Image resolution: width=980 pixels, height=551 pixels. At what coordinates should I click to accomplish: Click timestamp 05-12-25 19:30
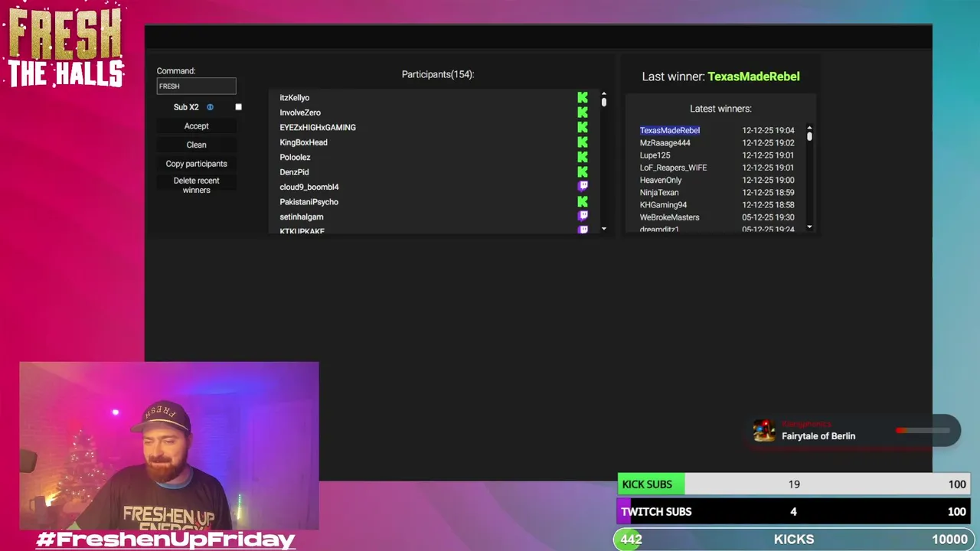pyautogui.click(x=768, y=217)
